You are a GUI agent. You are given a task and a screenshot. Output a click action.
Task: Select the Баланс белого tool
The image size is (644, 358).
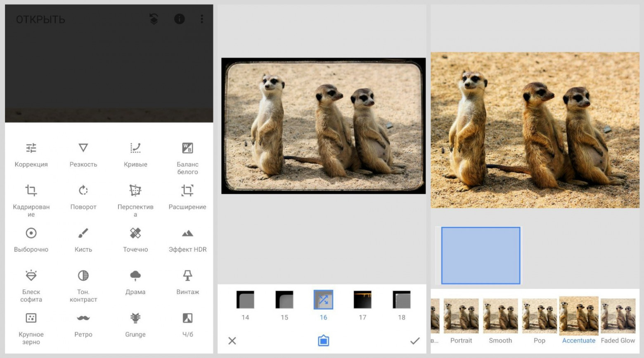[x=187, y=157]
